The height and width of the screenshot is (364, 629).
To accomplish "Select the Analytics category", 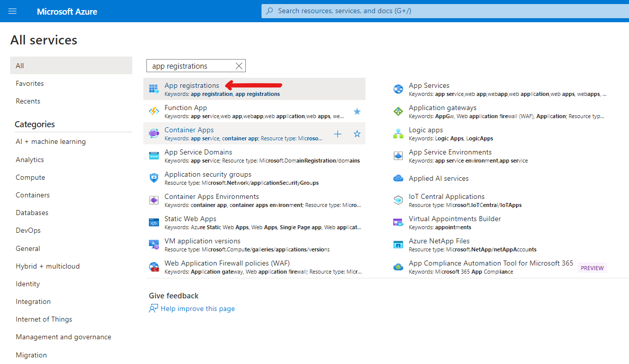I will click(x=30, y=160).
